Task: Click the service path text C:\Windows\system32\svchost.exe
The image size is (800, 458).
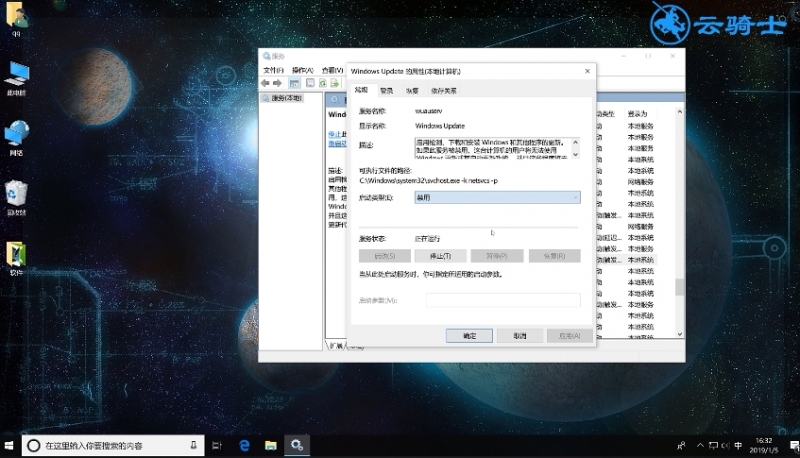Action: pyautogui.click(x=428, y=181)
